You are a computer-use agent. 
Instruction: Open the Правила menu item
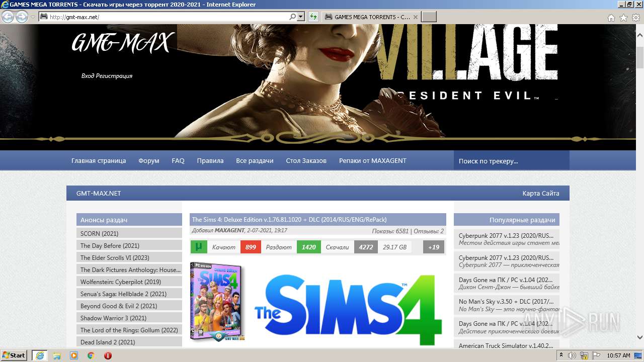tap(210, 161)
